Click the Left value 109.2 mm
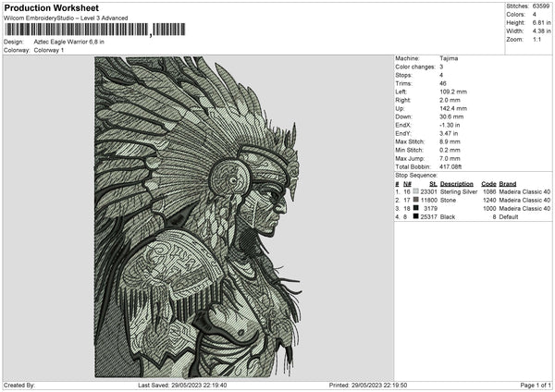This screenshot has height=392, width=555. [453, 92]
